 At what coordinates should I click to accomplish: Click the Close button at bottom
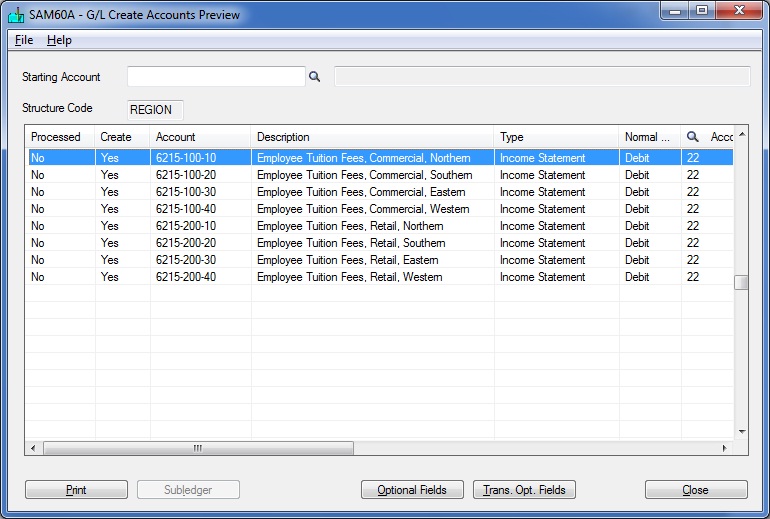tap(696, 490)
